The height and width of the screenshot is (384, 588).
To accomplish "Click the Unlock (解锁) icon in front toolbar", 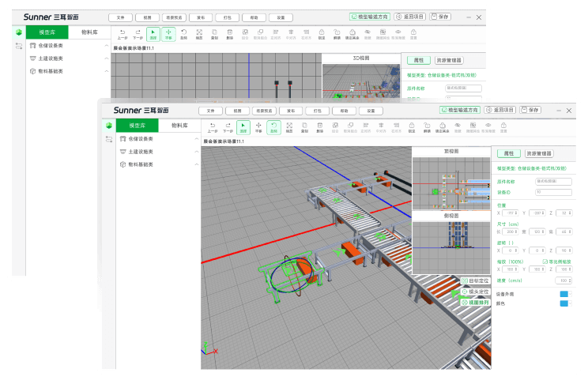I will click(x=427, y=127).
